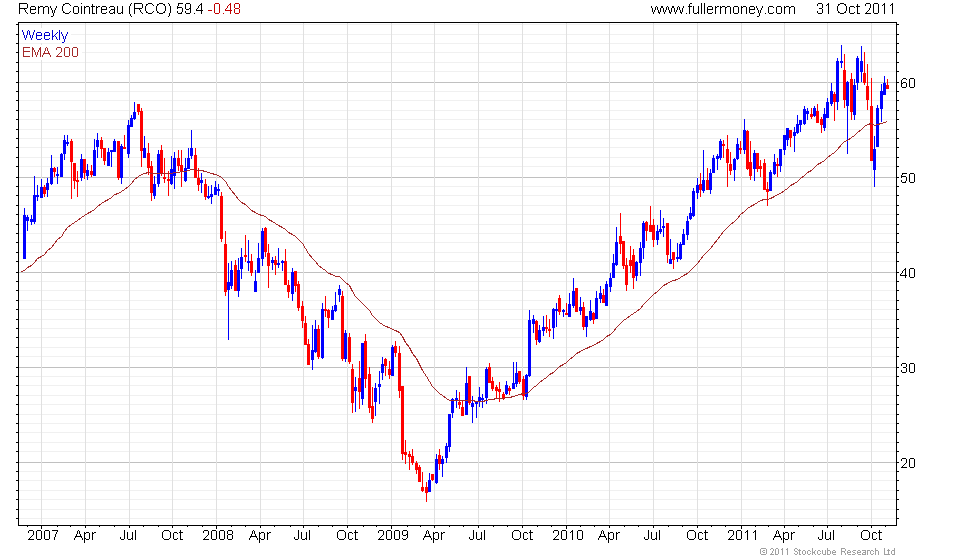
Task: Select the blue 'Weekly' legend label
Action: pyautogui.click(x=45, y=36)
